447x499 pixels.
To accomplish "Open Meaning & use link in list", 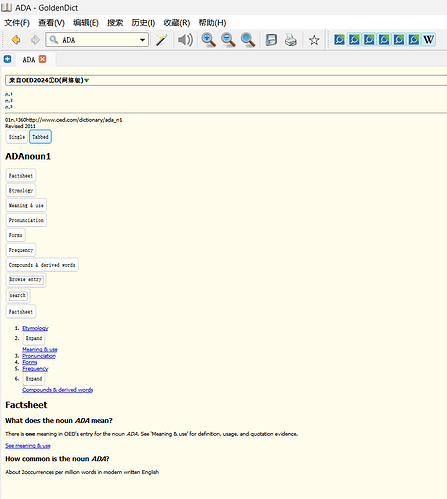I will [x=40, y=349].
